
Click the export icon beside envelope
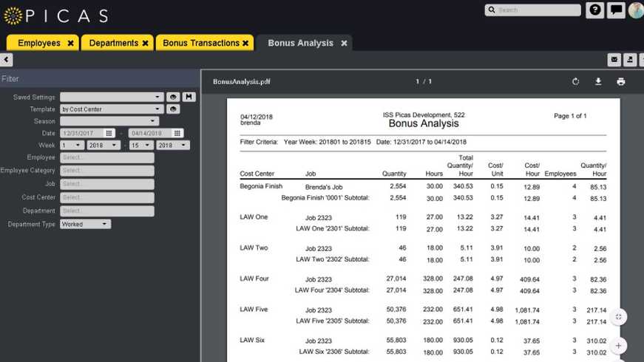pyautogui.click(x=630, y=60)
